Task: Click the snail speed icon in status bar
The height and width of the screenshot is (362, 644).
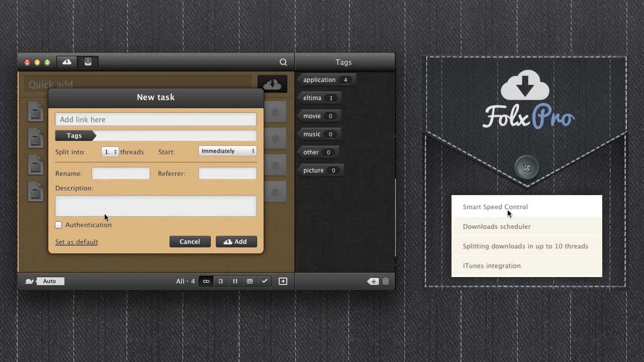Action: click(x=29, y=281)
